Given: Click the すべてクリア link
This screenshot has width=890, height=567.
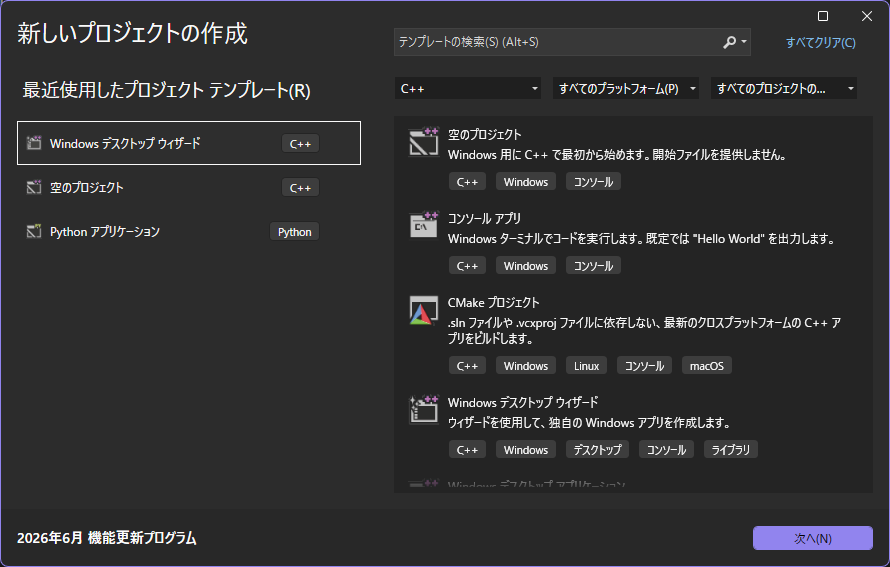Looking at the screenshot, I should [821, 43].
